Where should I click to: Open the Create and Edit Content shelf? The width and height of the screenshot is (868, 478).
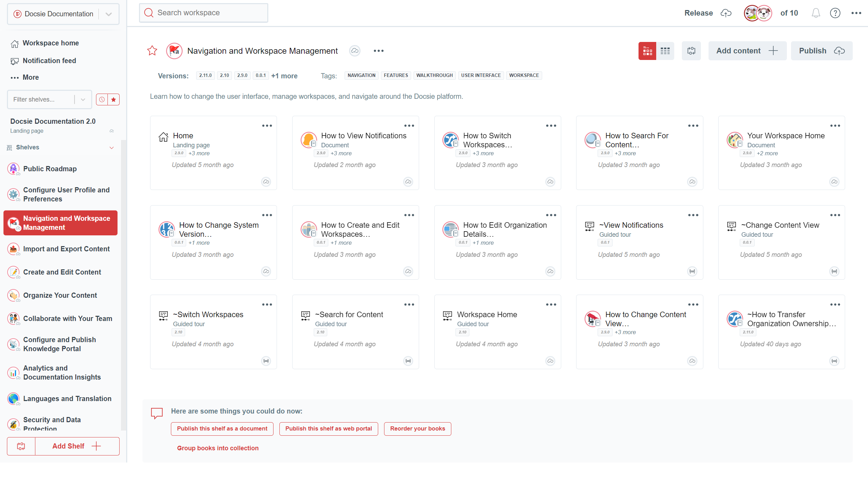pos(61,272)
